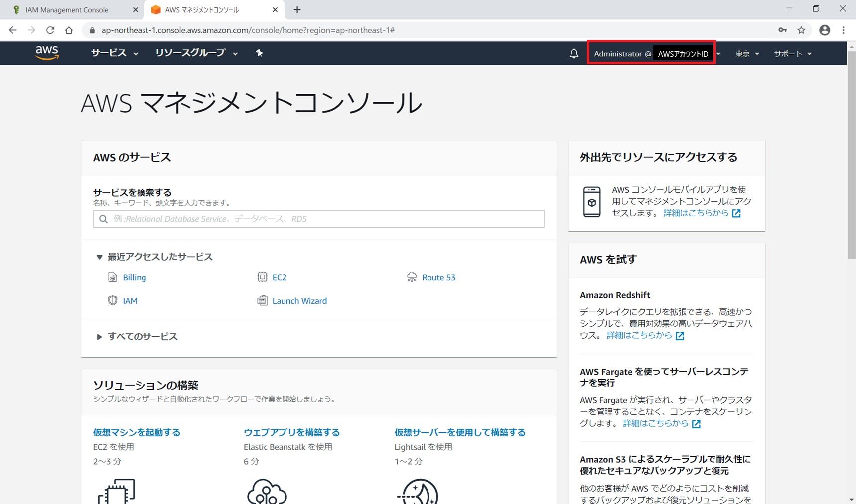The image size is (856, 504).
Task: Click 仮想サーバーを使用して構築する link
Action: [460, 432]
